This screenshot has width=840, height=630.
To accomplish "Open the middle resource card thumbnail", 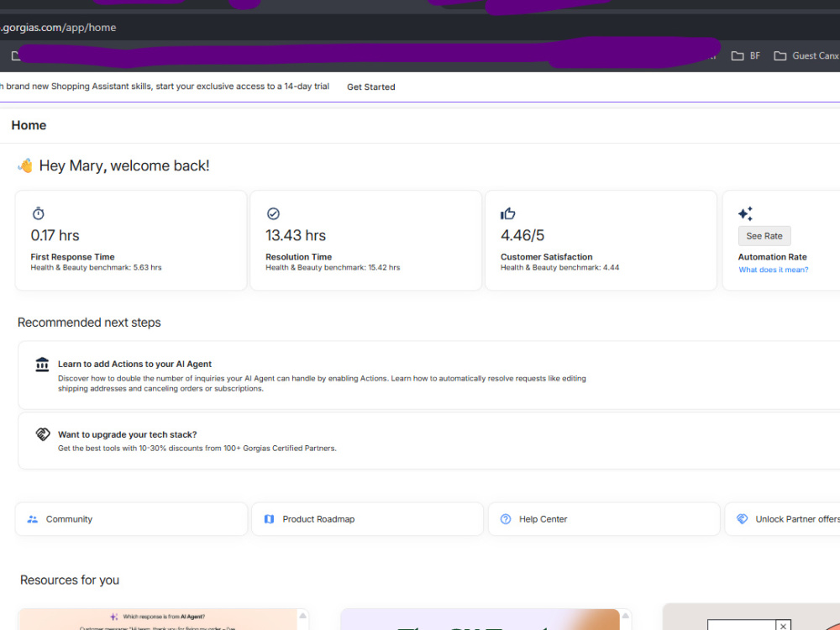I will (x=480, y=619).
